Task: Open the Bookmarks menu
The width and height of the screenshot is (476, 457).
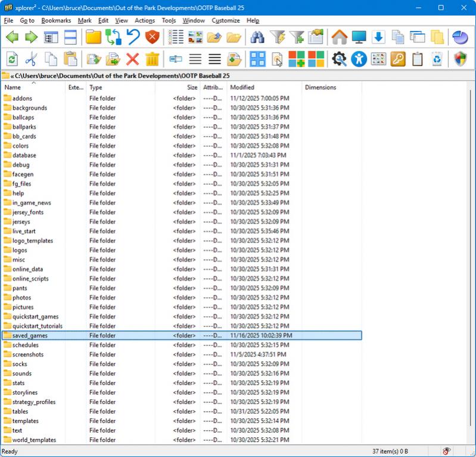Action: (x=56, y=20)
